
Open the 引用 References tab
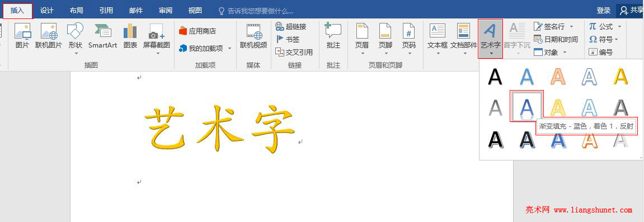106,10
